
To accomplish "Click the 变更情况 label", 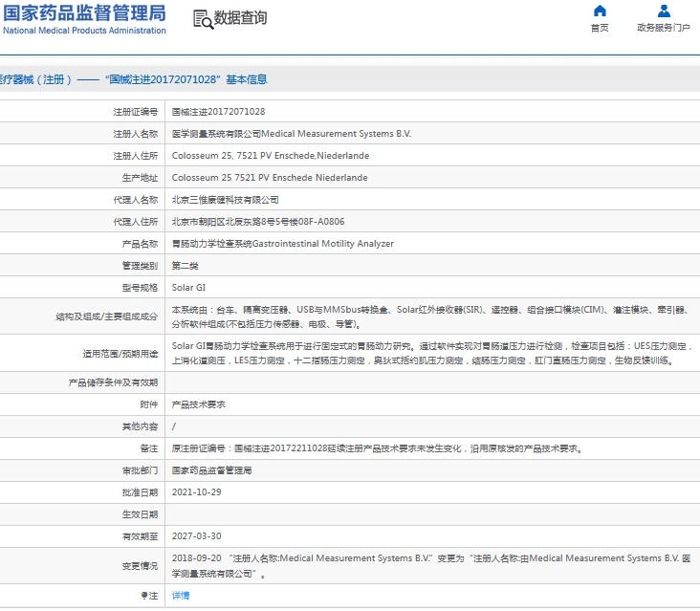I will [141, 565].
